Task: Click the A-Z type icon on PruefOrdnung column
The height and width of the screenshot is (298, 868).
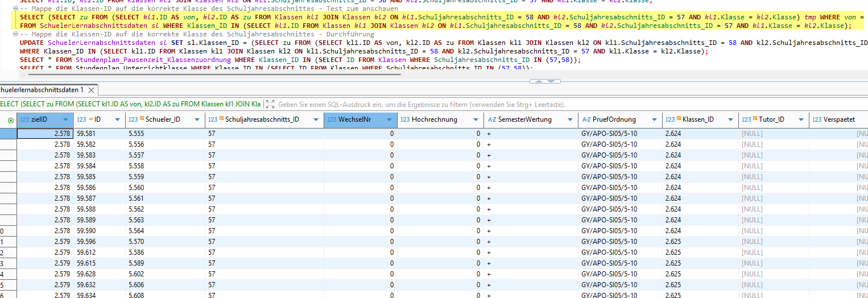Action: click(x=586, y=119)
